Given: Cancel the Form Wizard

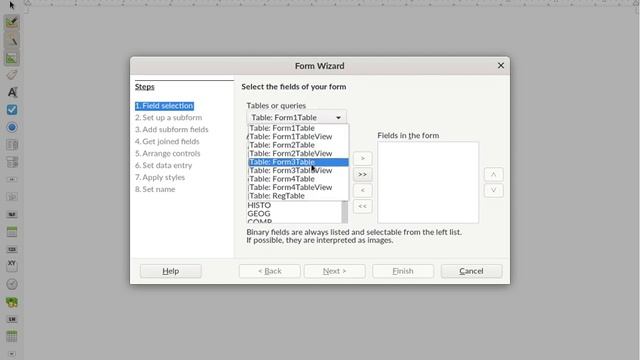Looking at the screenshot, I should tap(471, 271).
